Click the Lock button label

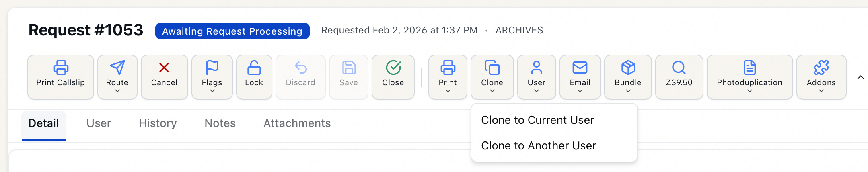click(x=254, y=82)
